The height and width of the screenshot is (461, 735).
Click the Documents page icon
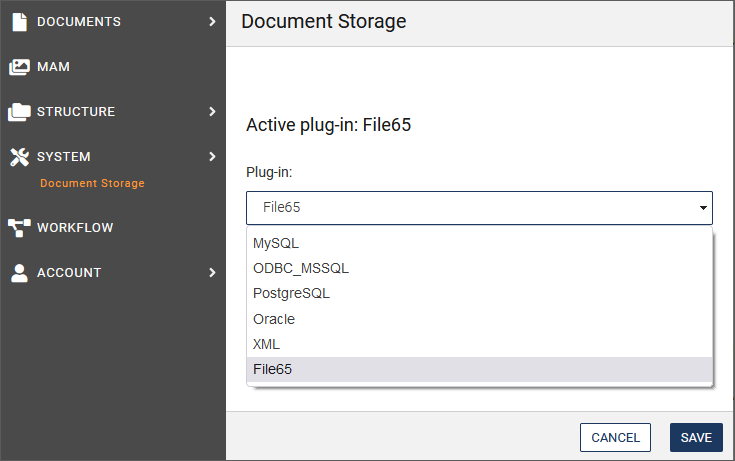pos(19,22)
